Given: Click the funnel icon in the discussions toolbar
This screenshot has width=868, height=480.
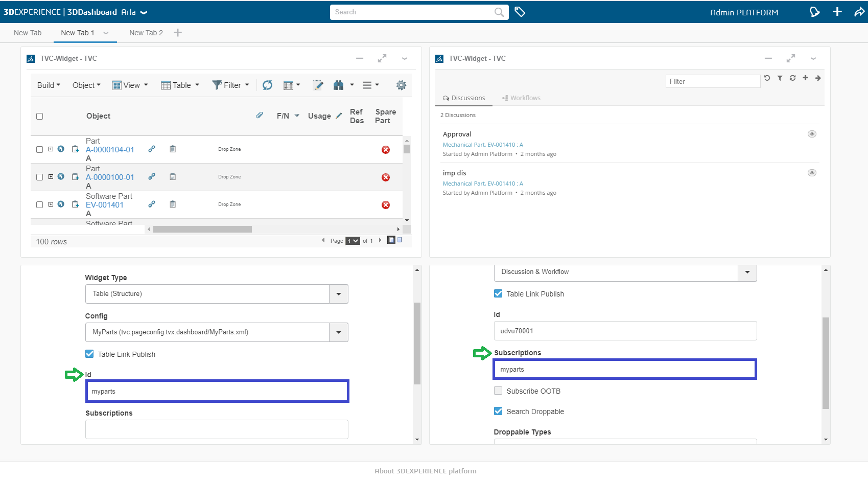Looking at the screenshot, I should click(x=780, y=78).
